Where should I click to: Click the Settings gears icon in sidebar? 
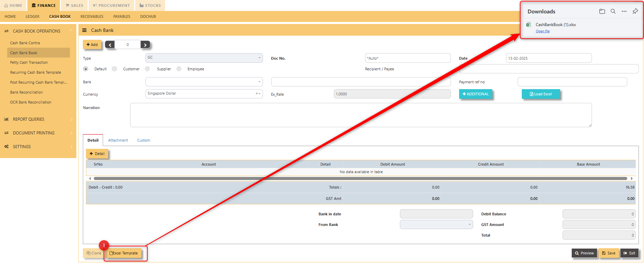pyautogui.click(x=6, y=146)
